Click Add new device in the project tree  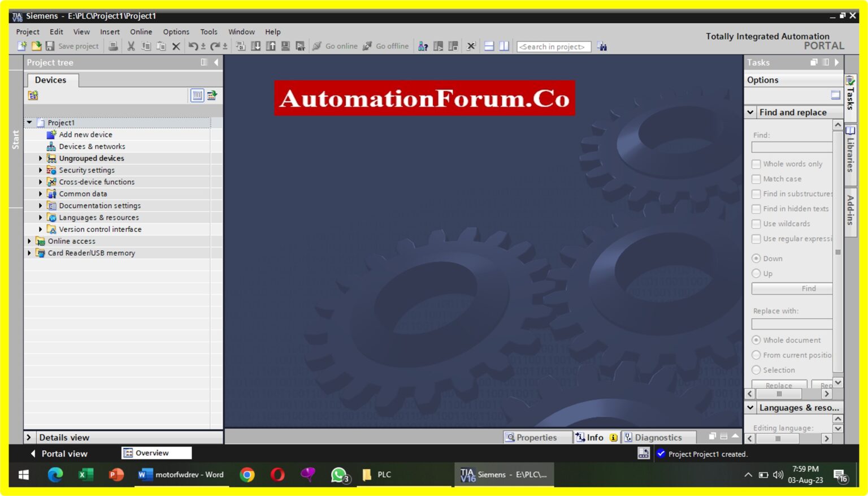click(85, 134)
